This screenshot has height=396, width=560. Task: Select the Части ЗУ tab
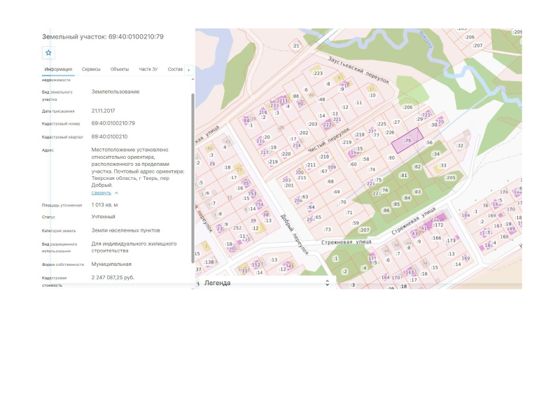tap(148, 69)
